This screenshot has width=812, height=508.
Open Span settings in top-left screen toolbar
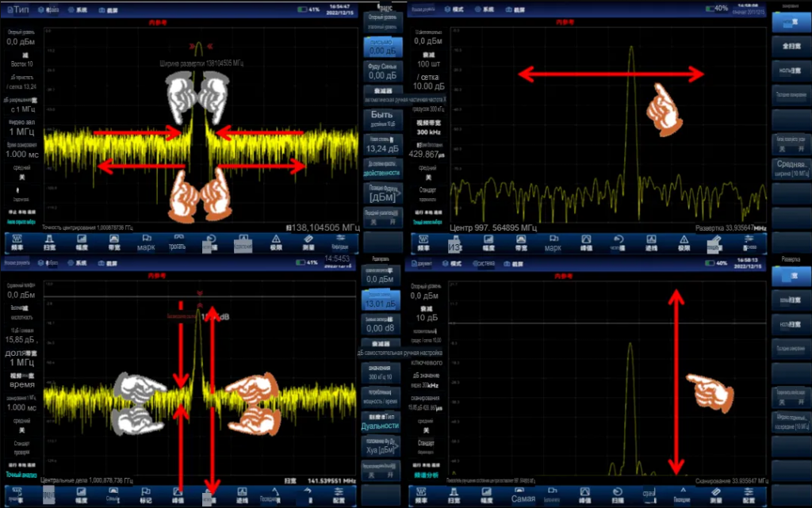(x=49, y=242)
